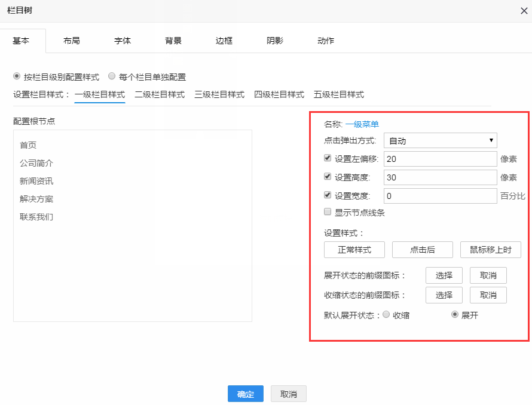Screen dimensions: 532x405
Task: Switch to 二级栏目样式 level
Action: click(x=160, y=94)
